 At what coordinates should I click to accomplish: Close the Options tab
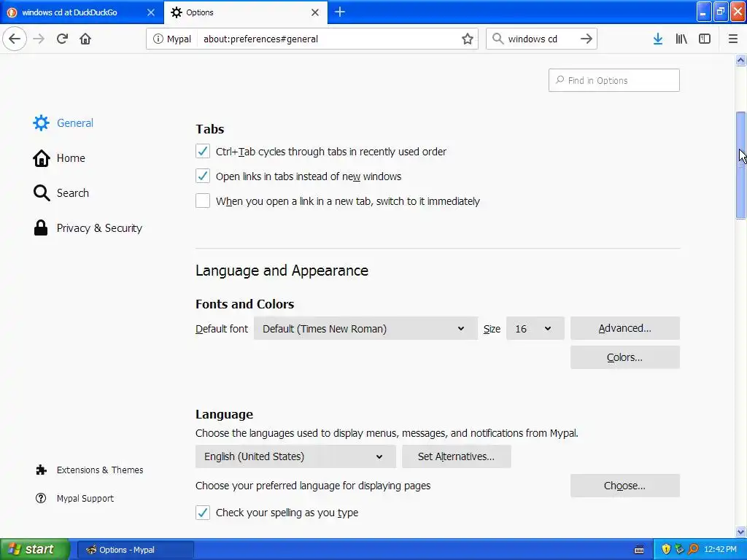[x=315, y=12]
